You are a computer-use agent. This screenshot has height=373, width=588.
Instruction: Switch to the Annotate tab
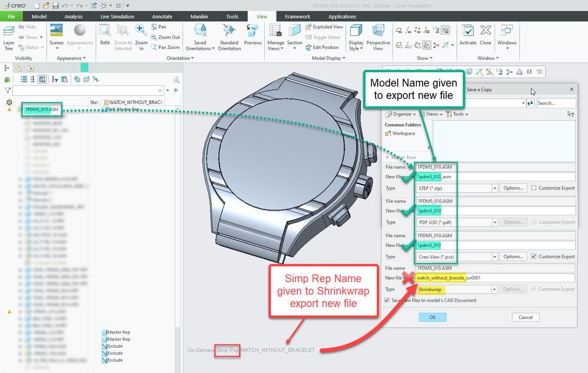click(x=162, y=16)
